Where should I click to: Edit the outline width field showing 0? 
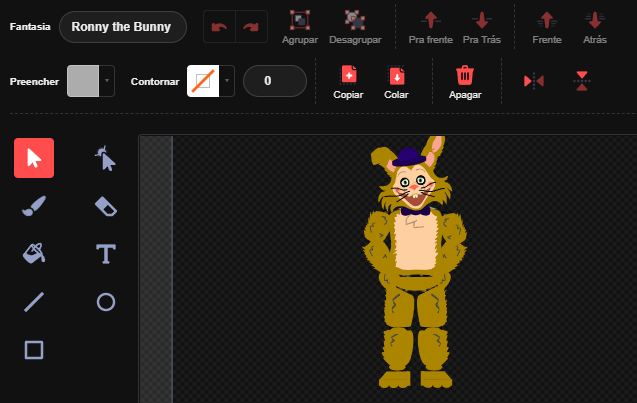coord(275,81)
